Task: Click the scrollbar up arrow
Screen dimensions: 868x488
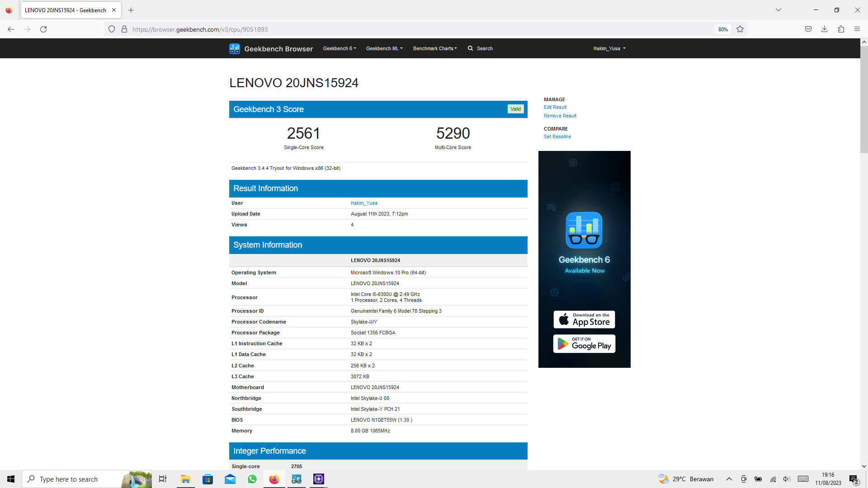Action: pyautogui.click(x=864, y=42)
